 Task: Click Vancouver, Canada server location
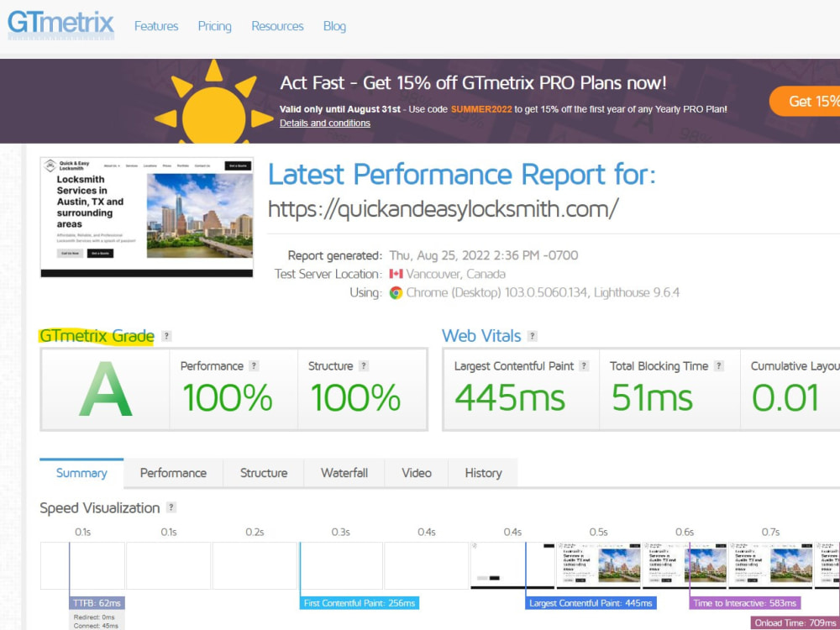tap(455, 274)
